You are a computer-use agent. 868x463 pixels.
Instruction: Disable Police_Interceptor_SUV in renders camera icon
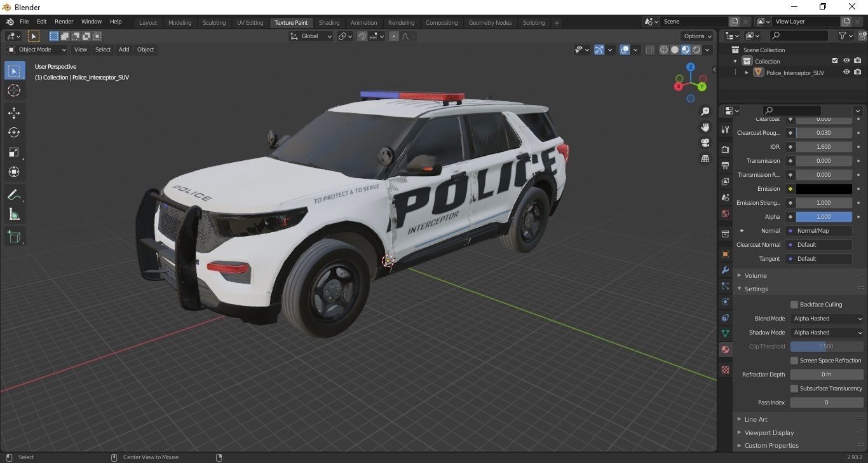tap(858, 73)
